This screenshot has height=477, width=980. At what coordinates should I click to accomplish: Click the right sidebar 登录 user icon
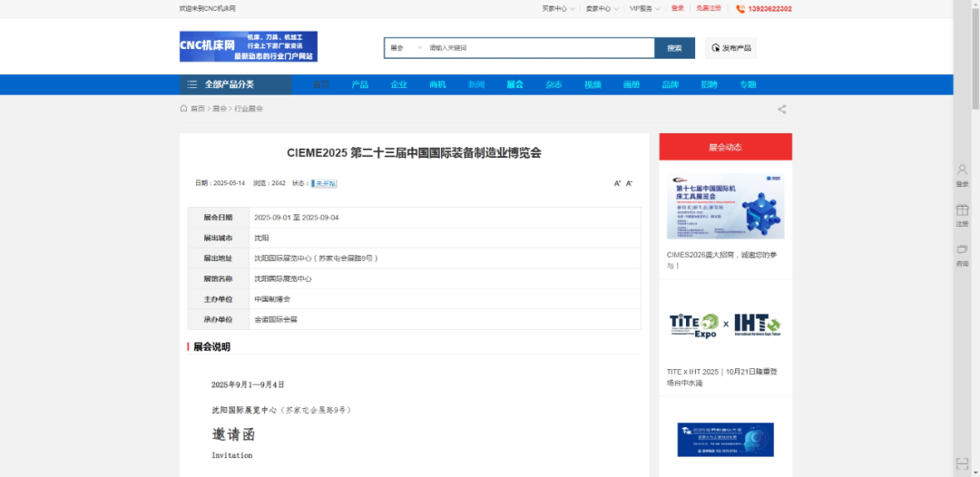(963, 170)
